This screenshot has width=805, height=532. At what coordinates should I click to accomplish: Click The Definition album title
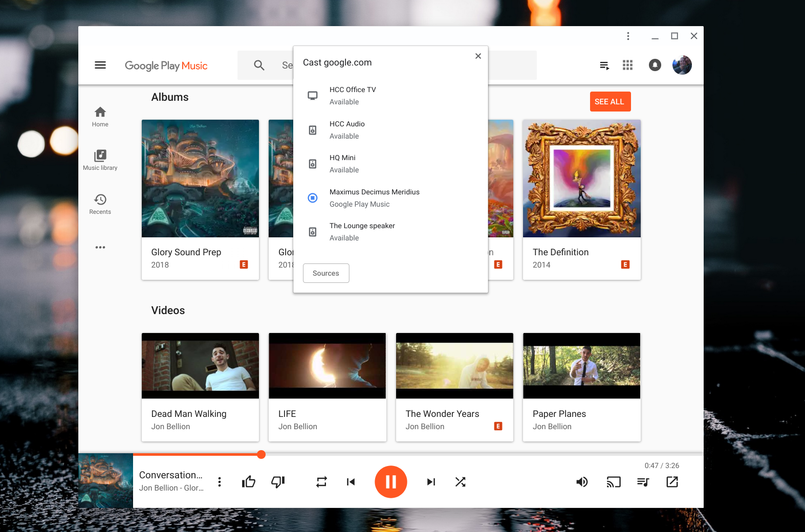pyautogui.click(x=560, y=252)
